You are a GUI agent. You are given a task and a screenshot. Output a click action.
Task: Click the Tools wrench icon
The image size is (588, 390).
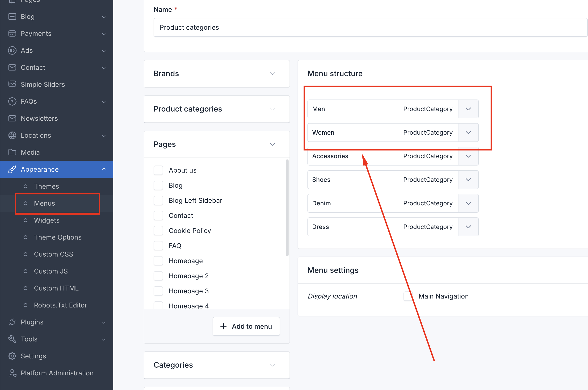coord(12,339)
